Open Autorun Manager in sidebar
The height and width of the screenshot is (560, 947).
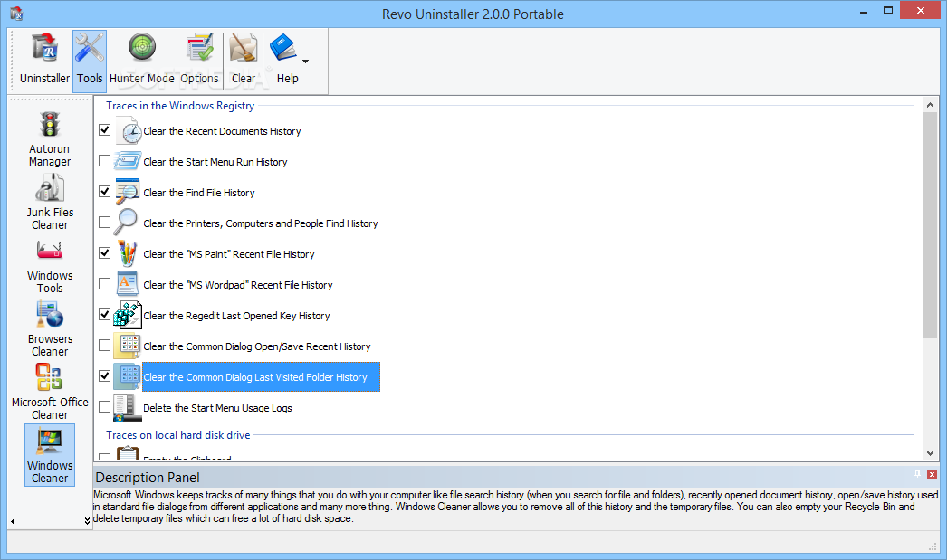pyautogui.click(x=50, y=139)
